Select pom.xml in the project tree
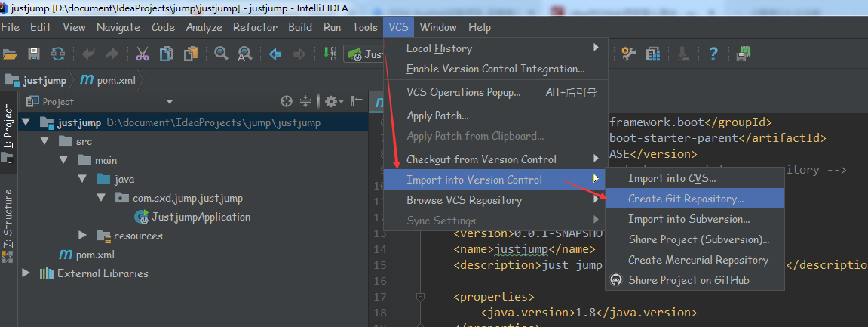Viewport: 868px width, 327px height. click(x=87, y=255)
